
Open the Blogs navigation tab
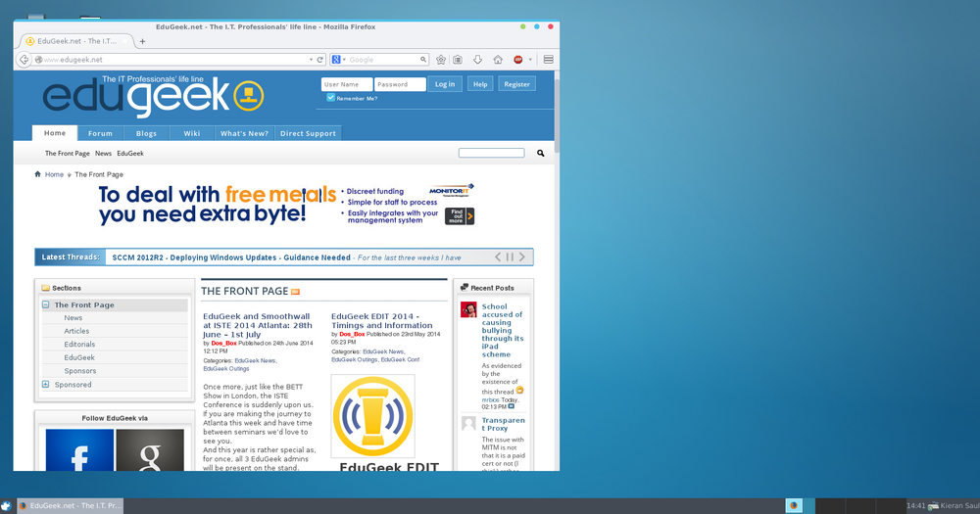[146, 133]
